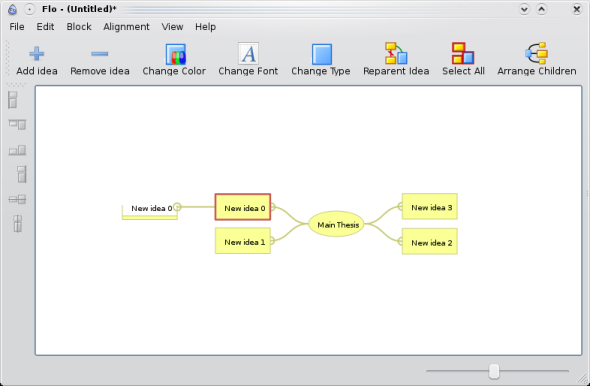The image size is (590, 386).
Task: Click the Arrange Children icon
Action: coord(537,53)
